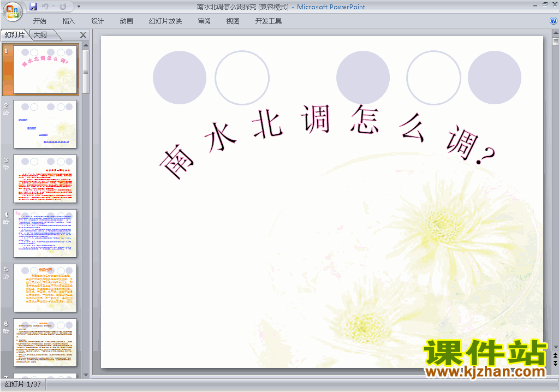The image size is (559, 392).
Task: Switch to the 幻灯片 pane tab
Action: [15, 35]
